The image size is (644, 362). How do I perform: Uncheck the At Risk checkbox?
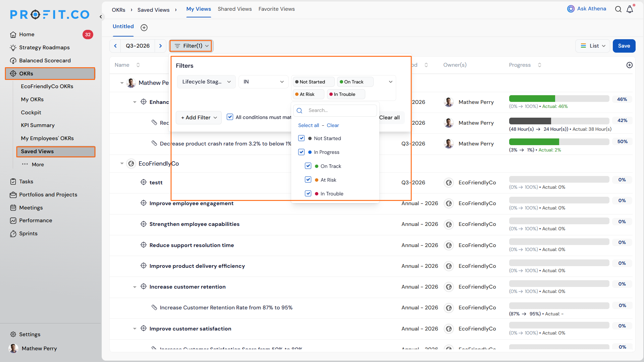coord(308,180)
